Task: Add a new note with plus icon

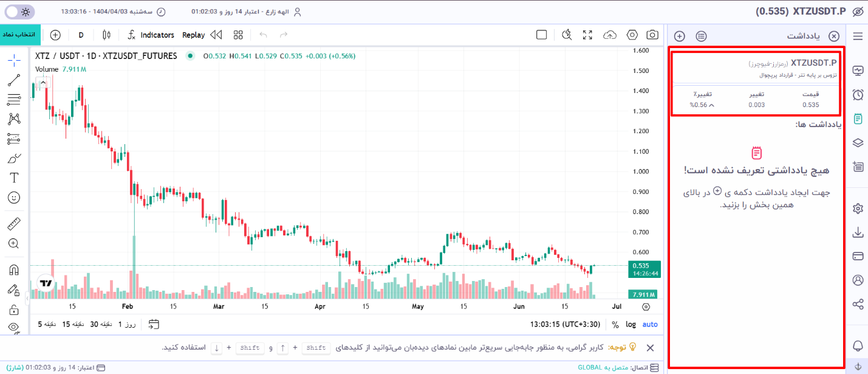Action: pos(680,36)
